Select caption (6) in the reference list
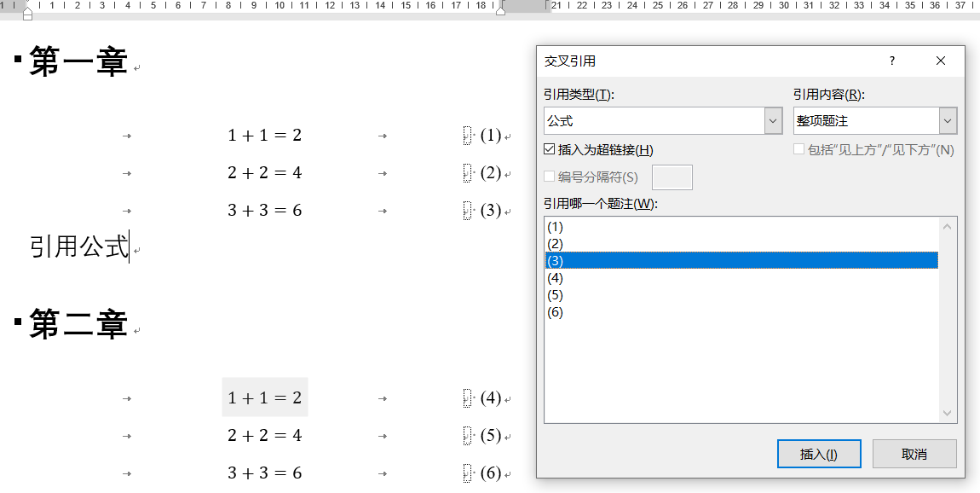This screenshot has width=980, height=493. tap(597, 311)
